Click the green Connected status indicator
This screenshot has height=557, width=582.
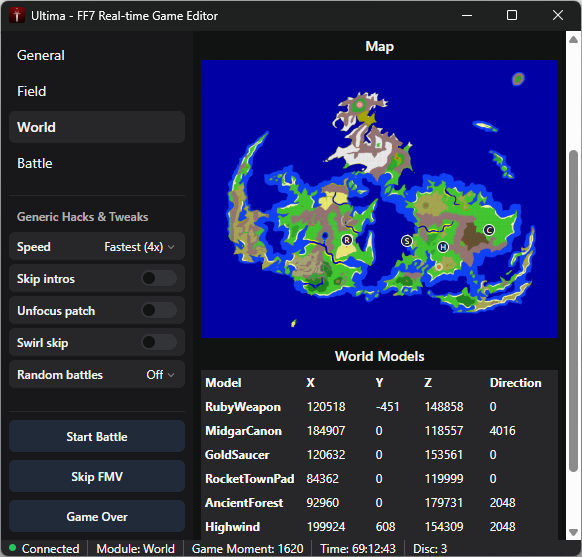13,548
